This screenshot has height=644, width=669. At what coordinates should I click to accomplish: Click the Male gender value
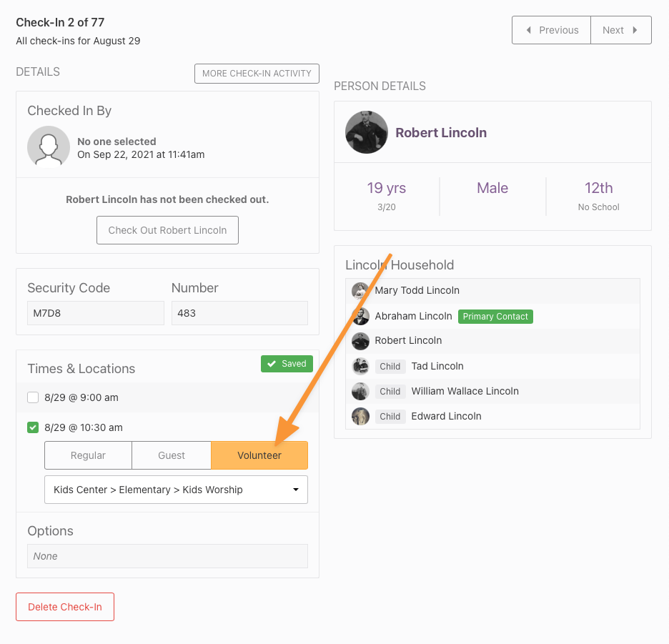(492, 188)
